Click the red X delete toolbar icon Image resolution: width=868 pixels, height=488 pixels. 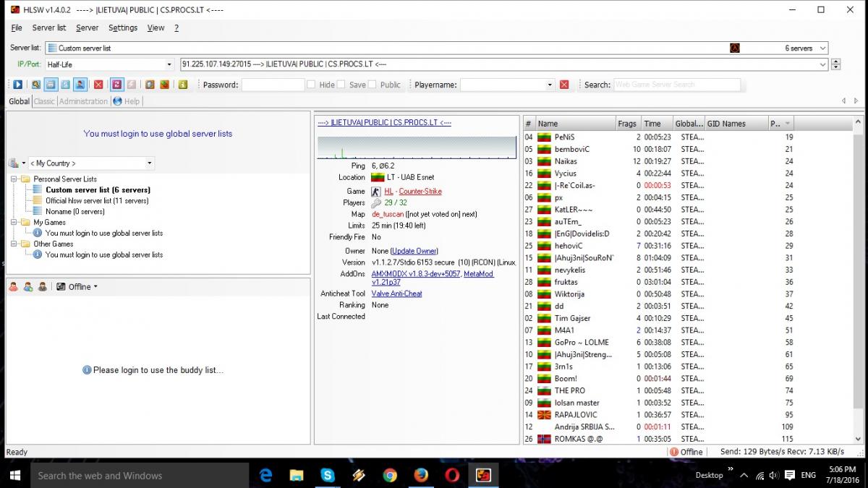point(98,85)
